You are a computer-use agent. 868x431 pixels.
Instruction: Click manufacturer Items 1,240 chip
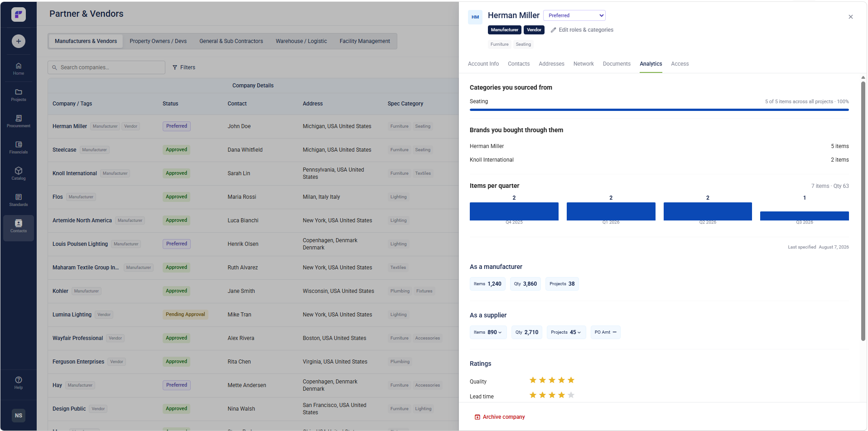pyautogui.click(x=487, y=284)
